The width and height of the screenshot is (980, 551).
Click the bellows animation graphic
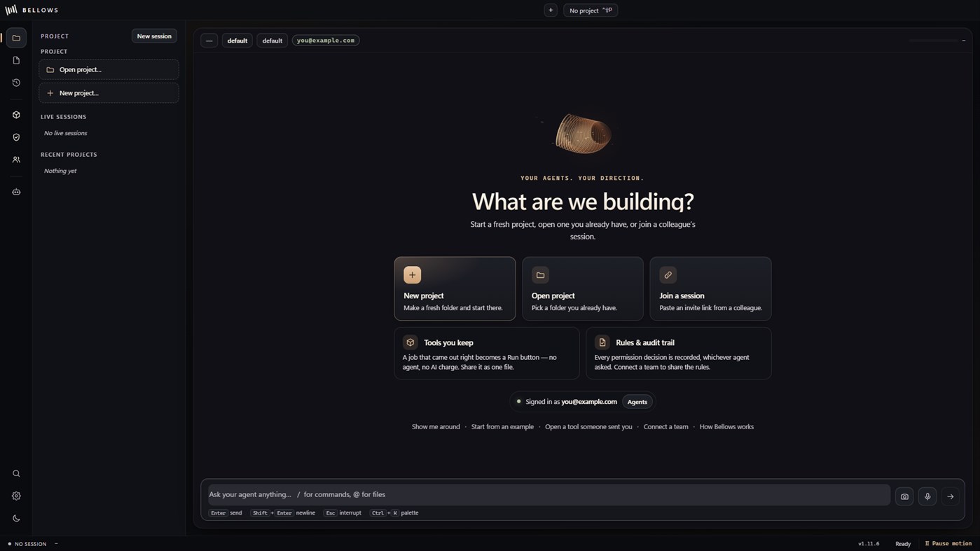coord(583,134)
